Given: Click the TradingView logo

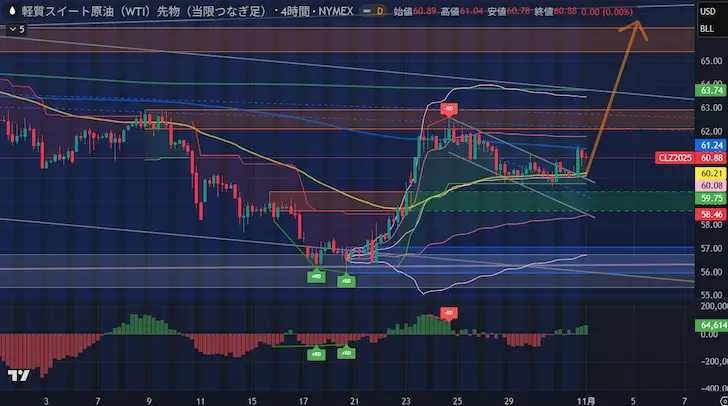Looking at the screenshot, I should (x=18, y=375).
